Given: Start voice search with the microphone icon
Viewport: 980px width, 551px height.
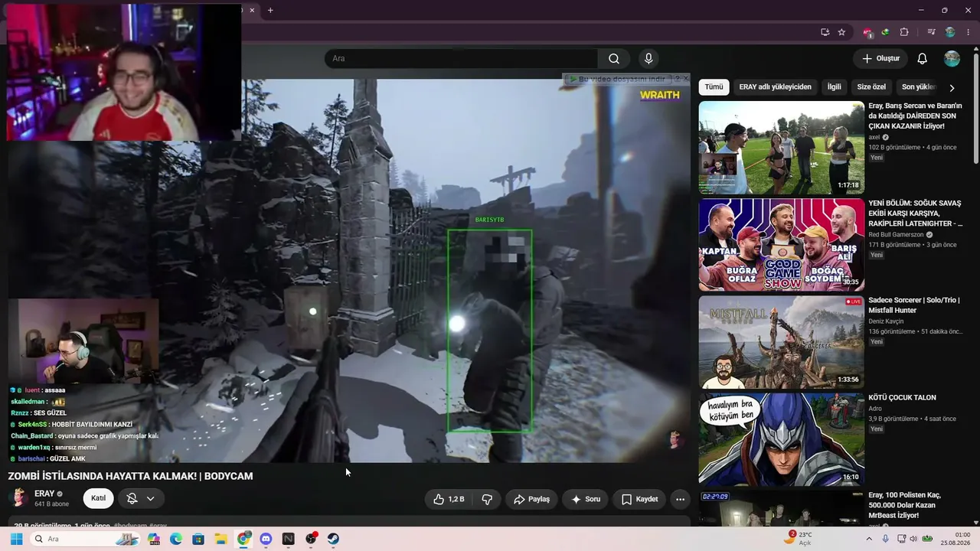Looking at the screenshot, I should pyautogui.click(x=648, y=59).
